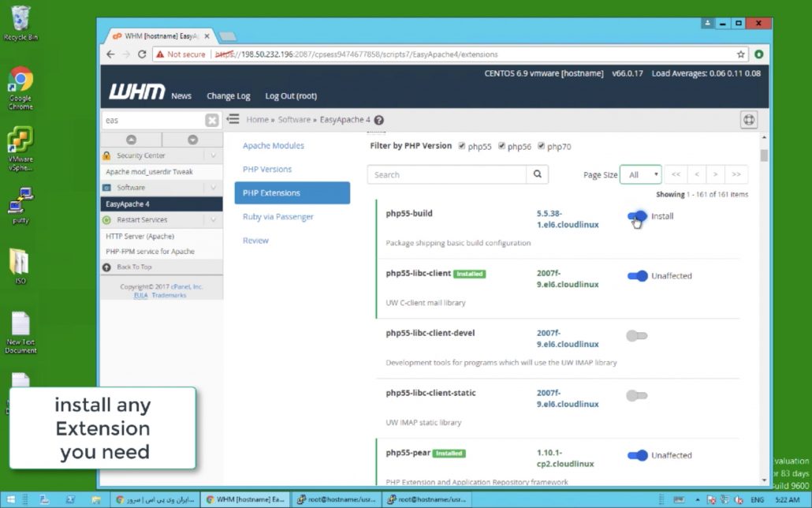Click in the extensions Search field
The image size is (812, 508).
tap(446, 174)
